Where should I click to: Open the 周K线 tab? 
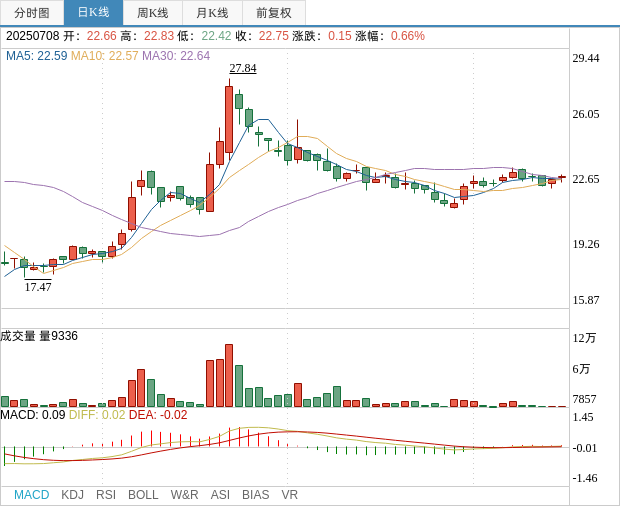(153, 13)
